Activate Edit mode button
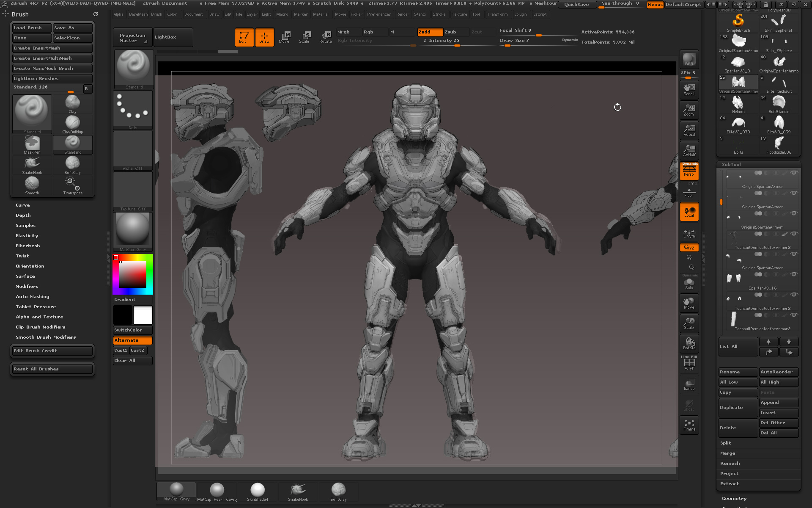Screen dimensions: 812x508 click(244, 37)
